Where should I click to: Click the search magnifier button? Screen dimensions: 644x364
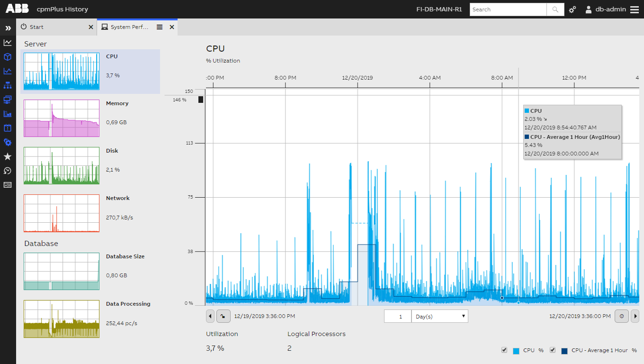[x=555, y=9]
